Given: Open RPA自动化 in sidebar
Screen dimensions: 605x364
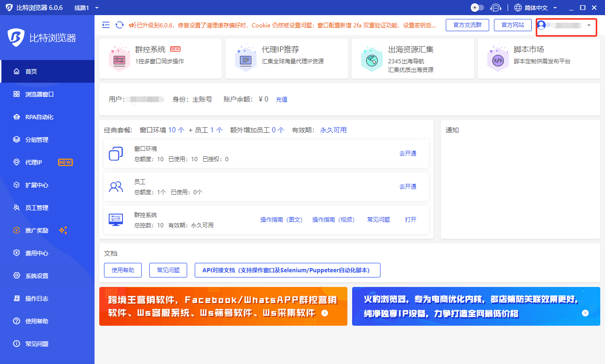Looking at the screenshot, I should (x=47, y=117).
